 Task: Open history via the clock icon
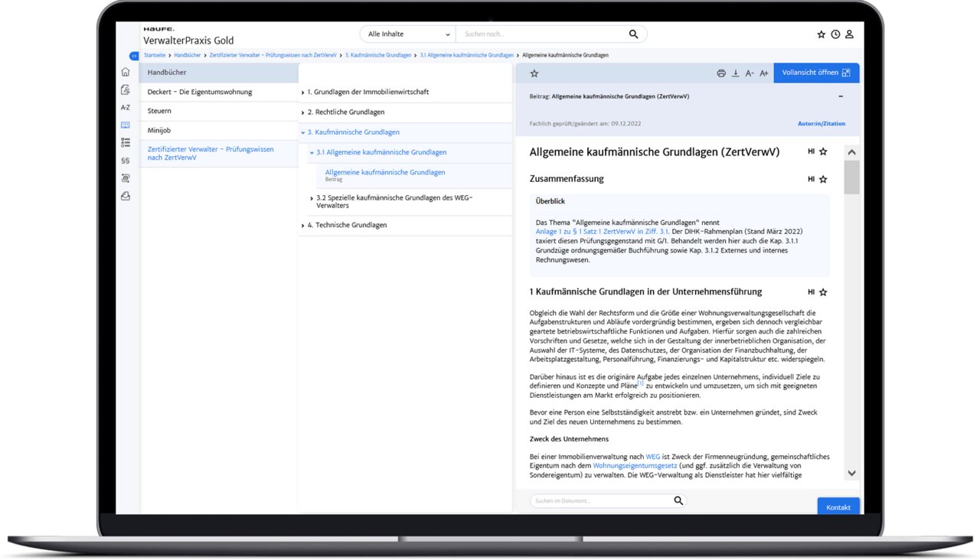(835, 34)
